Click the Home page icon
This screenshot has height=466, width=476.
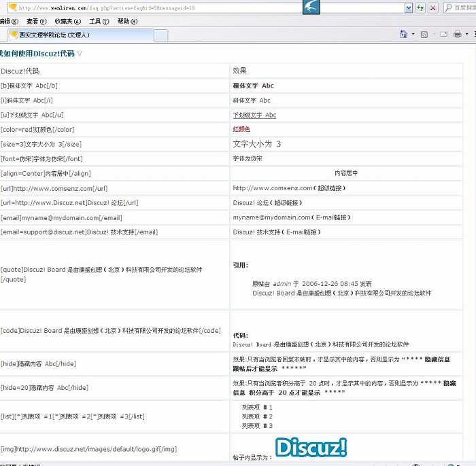[403, 34]
